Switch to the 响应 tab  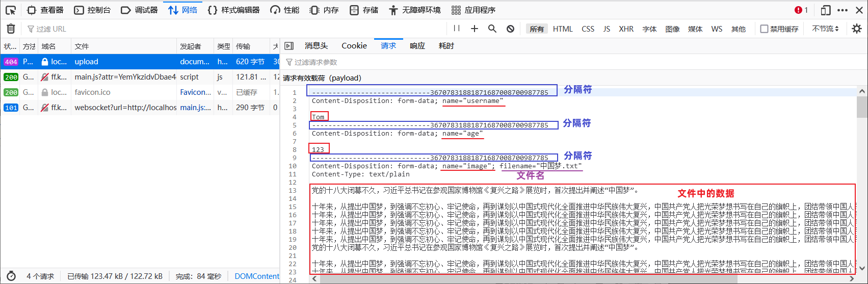(417, 46)
